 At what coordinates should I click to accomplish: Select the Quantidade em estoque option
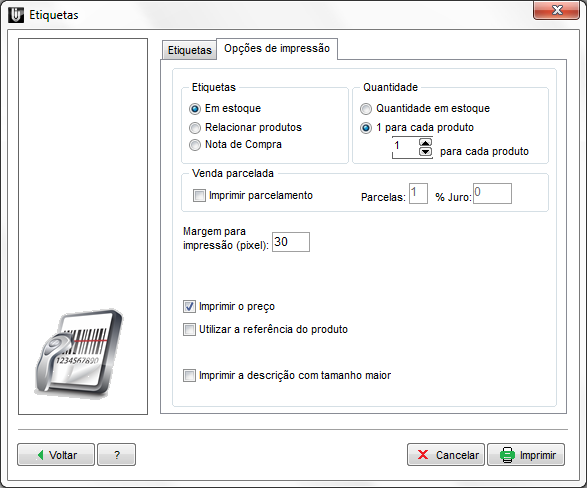tap(366, 109)
